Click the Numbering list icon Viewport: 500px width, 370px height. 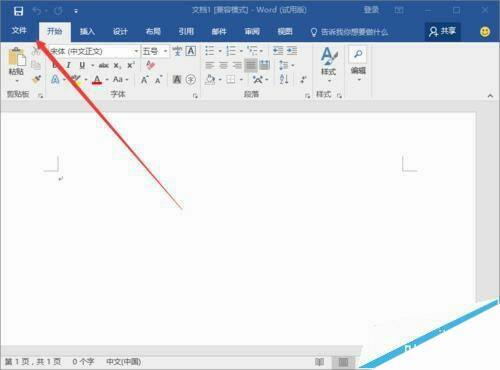click(231, 51)
